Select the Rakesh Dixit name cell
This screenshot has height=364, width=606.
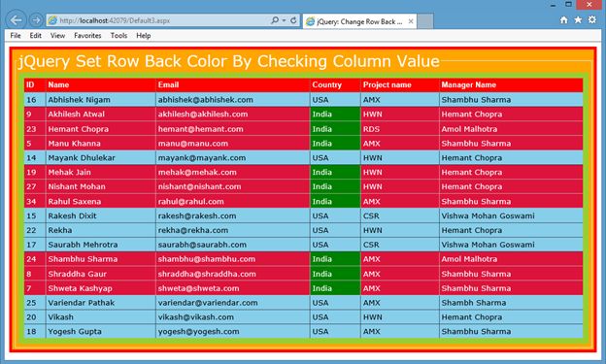[100, 215]
